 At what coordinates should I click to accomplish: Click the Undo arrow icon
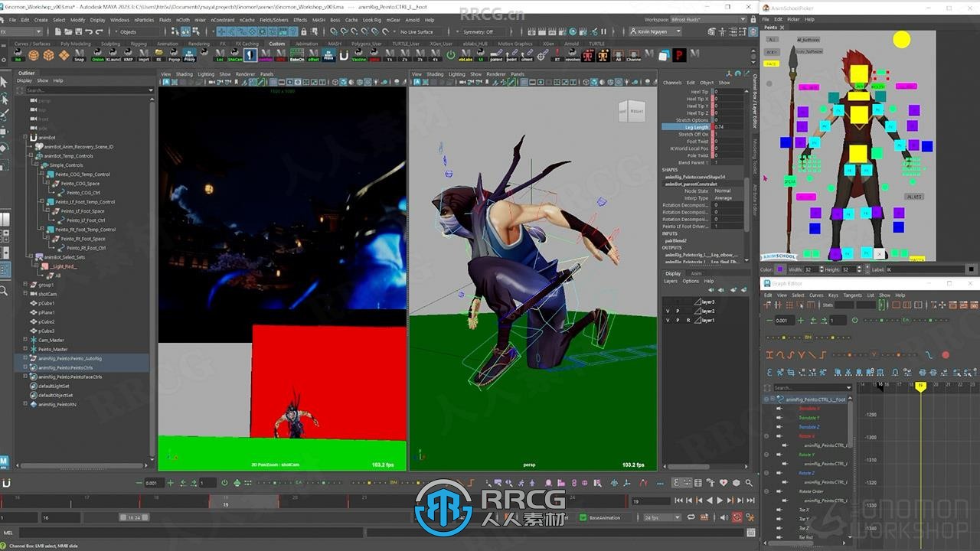tap(89, 31)
